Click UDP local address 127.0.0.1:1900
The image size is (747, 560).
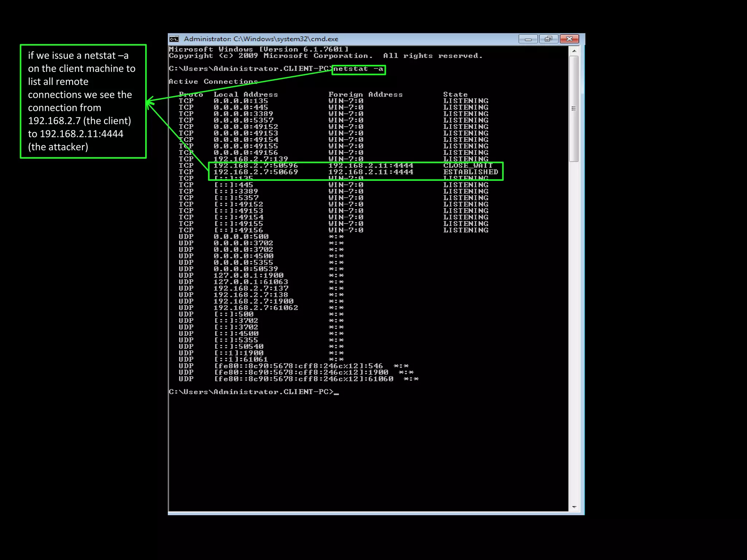248,276
